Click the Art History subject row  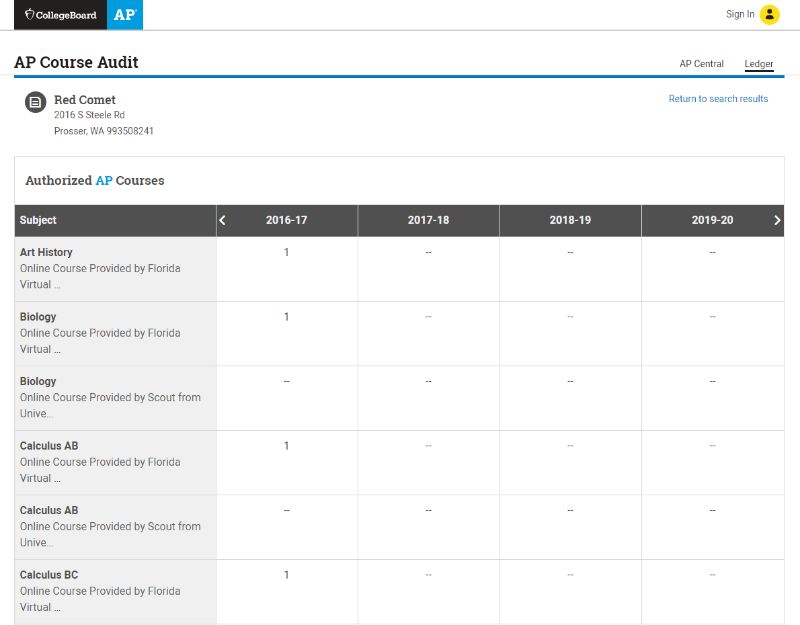(115, 269)
